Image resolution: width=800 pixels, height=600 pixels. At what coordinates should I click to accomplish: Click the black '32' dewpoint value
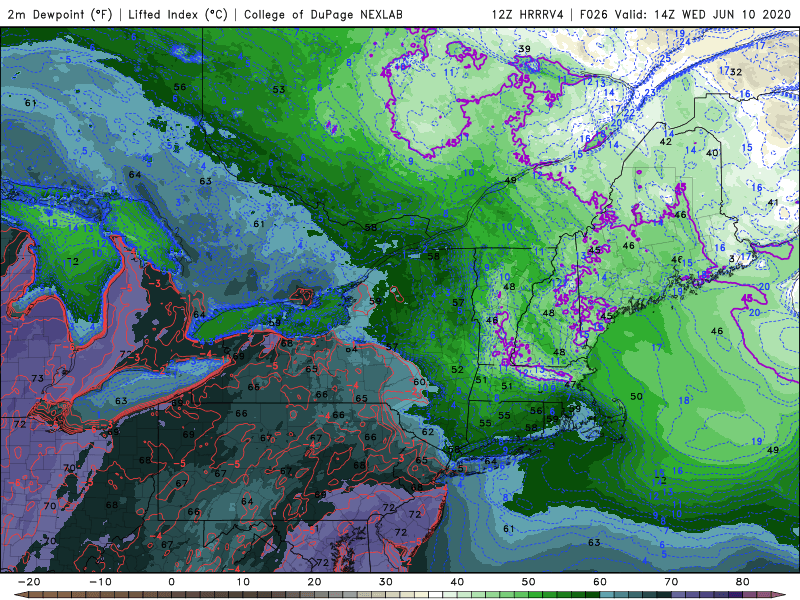[x=736, y=72]
